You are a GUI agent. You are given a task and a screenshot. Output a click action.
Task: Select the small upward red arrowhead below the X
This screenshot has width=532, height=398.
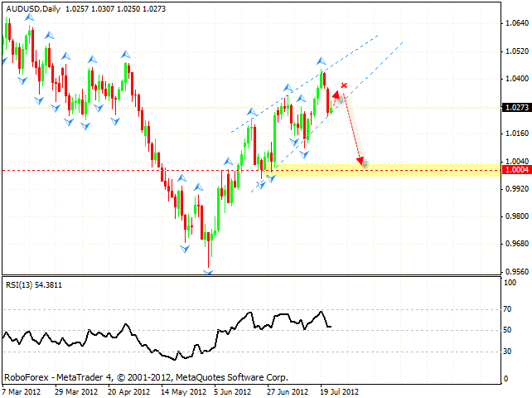click(x=336, y=95)
